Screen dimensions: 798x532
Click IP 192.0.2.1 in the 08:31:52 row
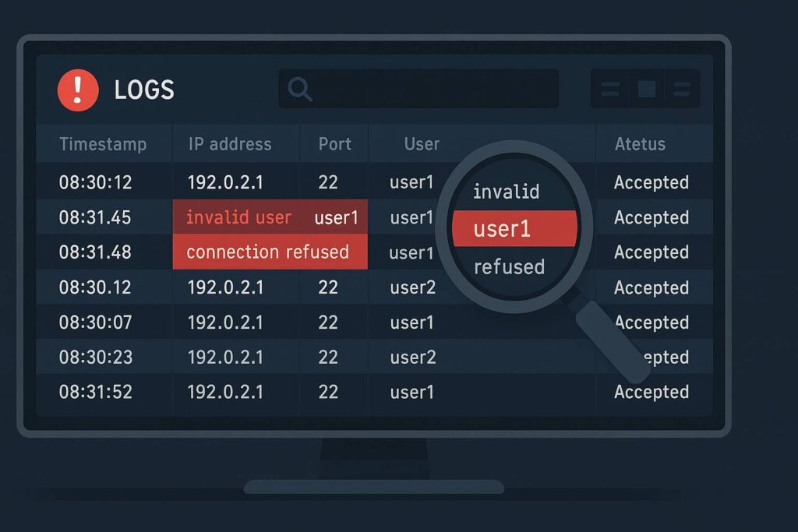225,392
